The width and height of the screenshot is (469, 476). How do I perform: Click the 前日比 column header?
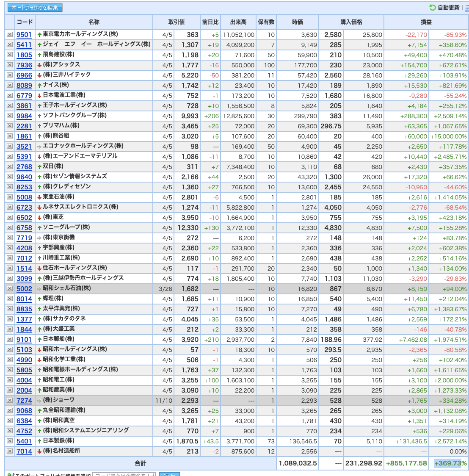(x=210, y=22)
